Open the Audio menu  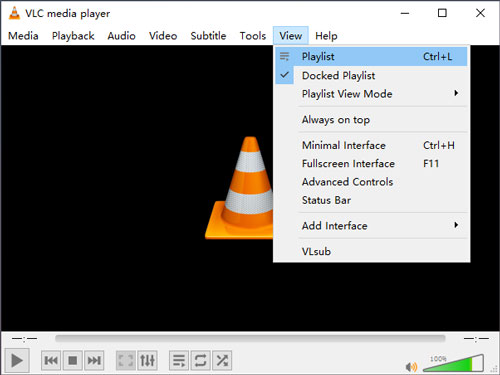point(121,36)
